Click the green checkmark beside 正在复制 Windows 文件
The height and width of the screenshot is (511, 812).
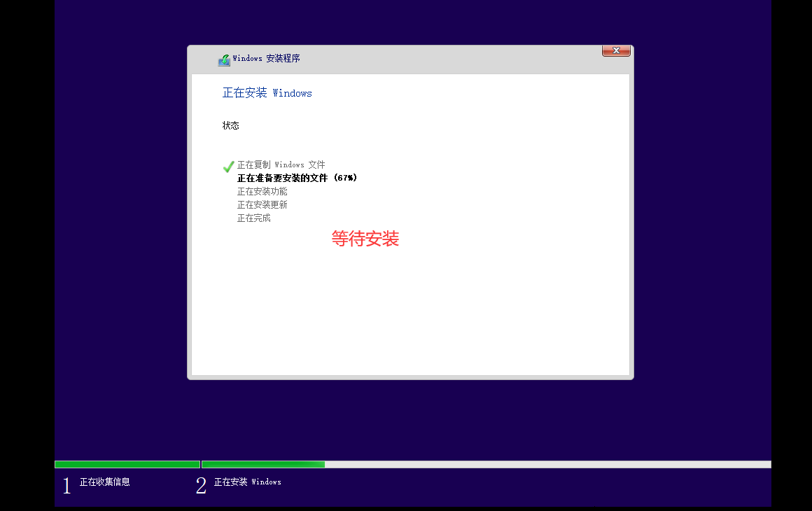(228, 166)
